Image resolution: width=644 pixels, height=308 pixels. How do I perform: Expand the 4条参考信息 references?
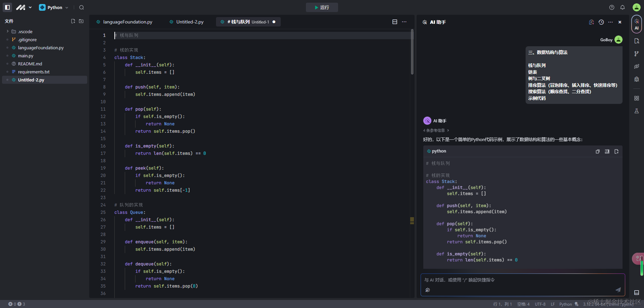[436, 130]
